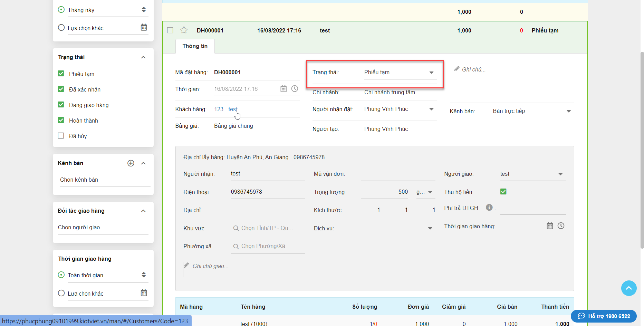Image resolution: width=644 pixels, height=326 pixels.
Task: Click the Hỗ trợ 1900 6522 button
Action: tap(604, 316)
